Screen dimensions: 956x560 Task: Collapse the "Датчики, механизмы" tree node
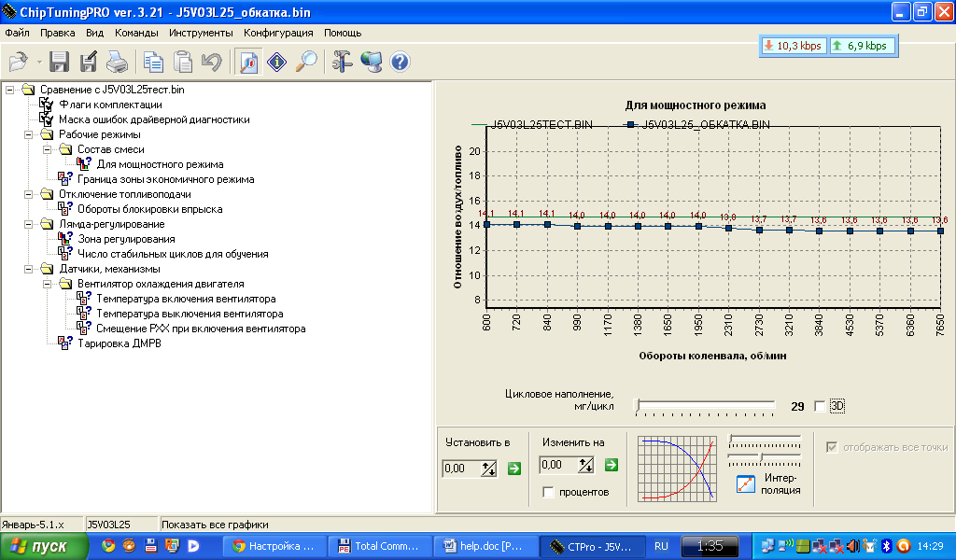coord(9,269)
